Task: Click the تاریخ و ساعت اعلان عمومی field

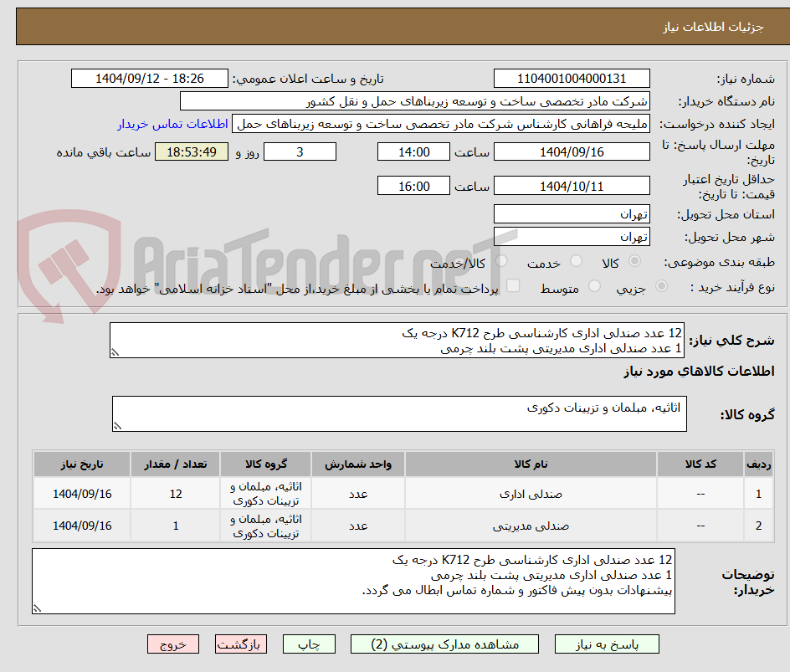Action: coord(151,78)
